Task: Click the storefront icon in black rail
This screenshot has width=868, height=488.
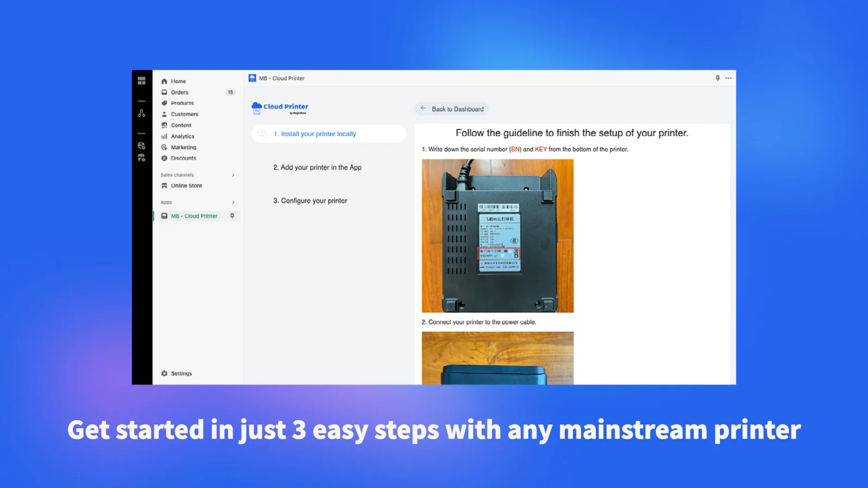Action: point(142,158)
